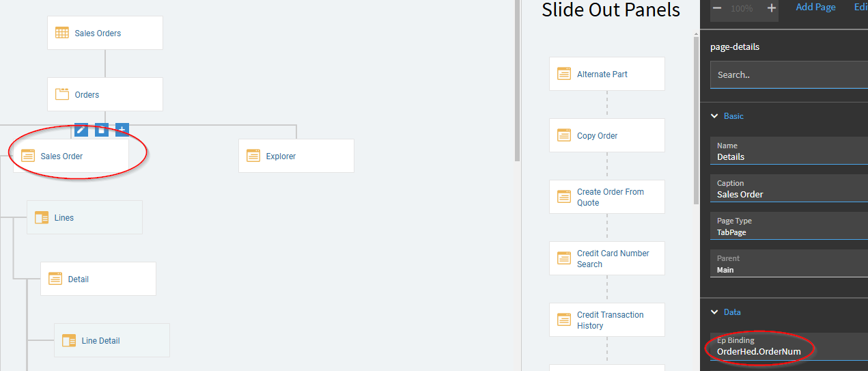Open the Alternate Part slide-out panel
Screen dimensions: 868x371
click(x=607, y=74)
